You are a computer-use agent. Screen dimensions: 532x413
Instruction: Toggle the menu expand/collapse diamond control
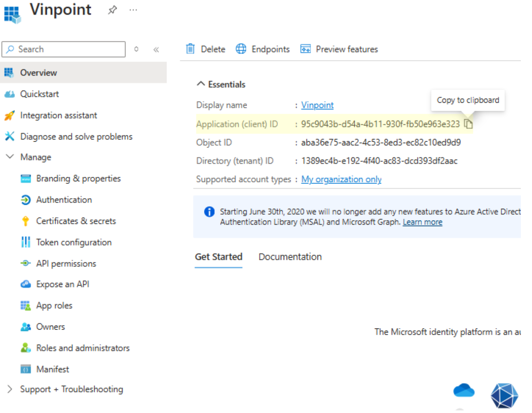coord(136,49)
